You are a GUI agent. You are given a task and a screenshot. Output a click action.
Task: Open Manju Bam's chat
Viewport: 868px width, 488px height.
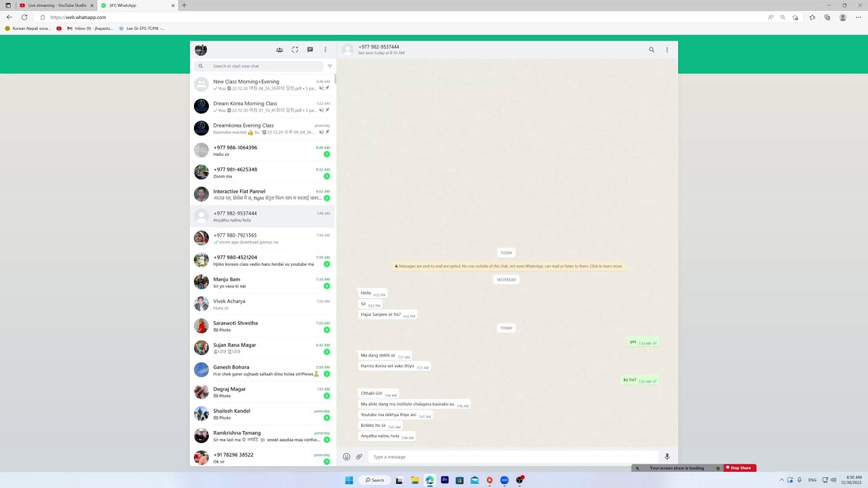tap(262, 282)
